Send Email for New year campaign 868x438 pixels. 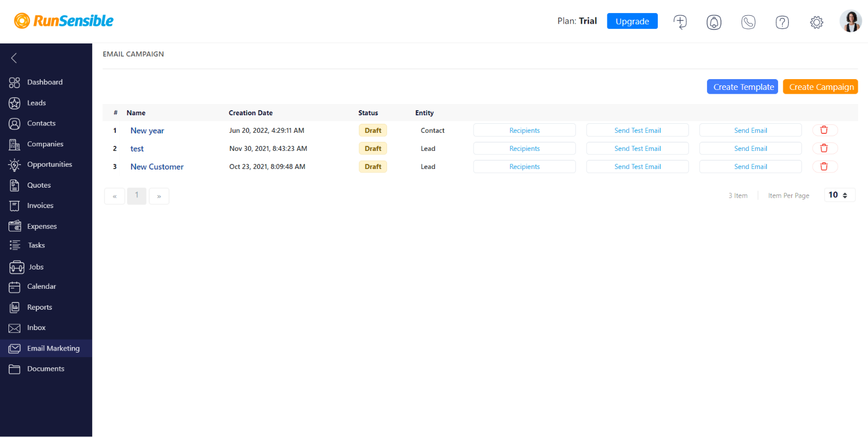tap(750, 131)
